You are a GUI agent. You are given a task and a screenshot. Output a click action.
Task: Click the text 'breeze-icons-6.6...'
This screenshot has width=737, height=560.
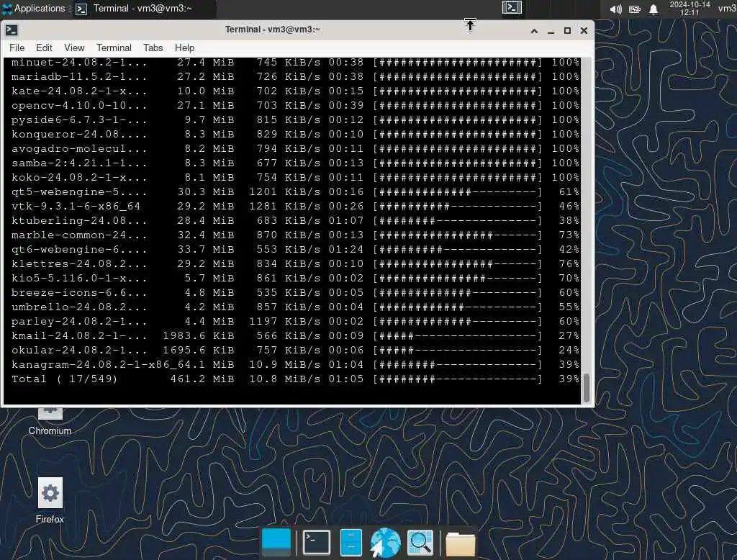pyautogui.click(x=79, y=292)
